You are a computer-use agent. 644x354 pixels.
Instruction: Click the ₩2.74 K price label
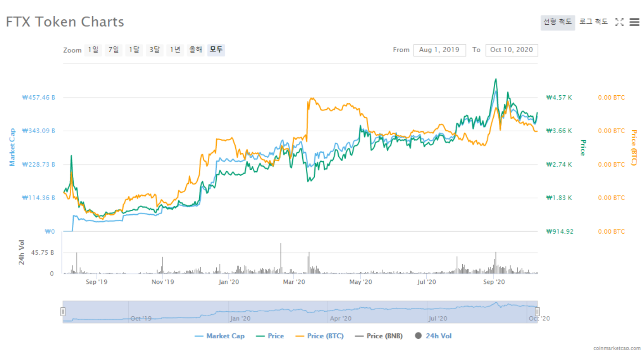tap(559, 164)
